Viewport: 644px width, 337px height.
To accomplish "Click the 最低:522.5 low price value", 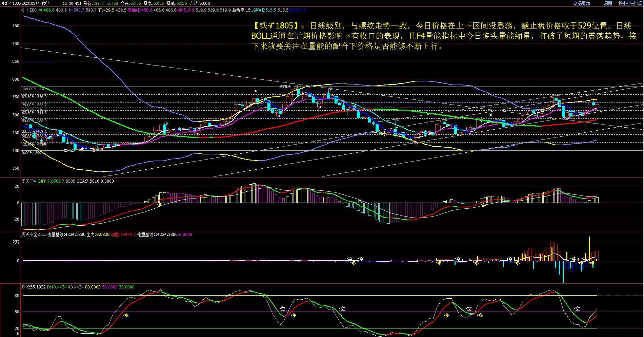I will pos(177,3).
